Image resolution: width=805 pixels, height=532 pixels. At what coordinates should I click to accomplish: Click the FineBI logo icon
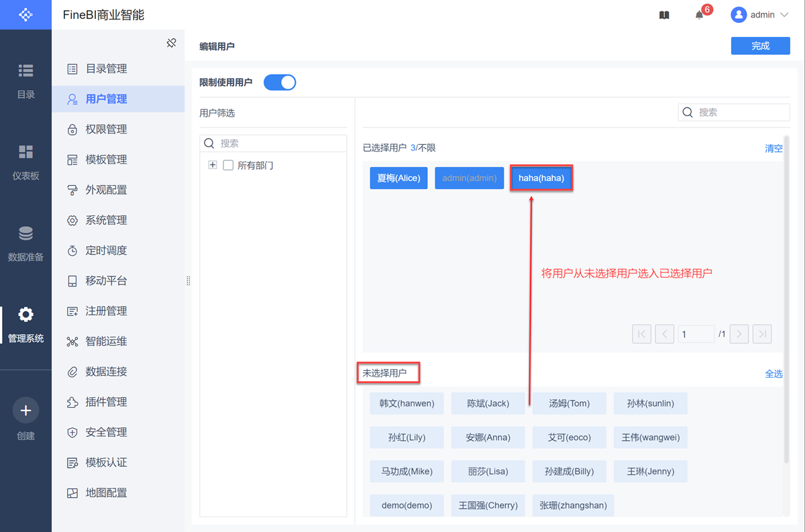click(25, 14)
